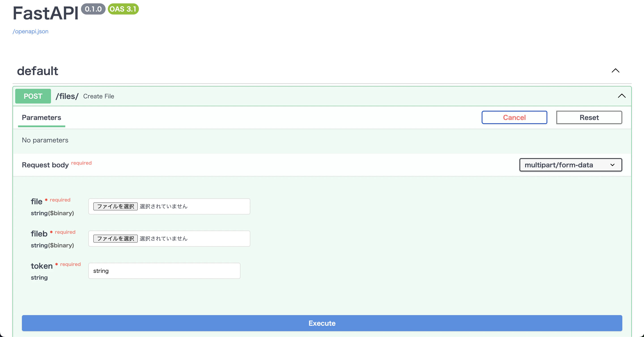Click the token field label

pos(42,266)
